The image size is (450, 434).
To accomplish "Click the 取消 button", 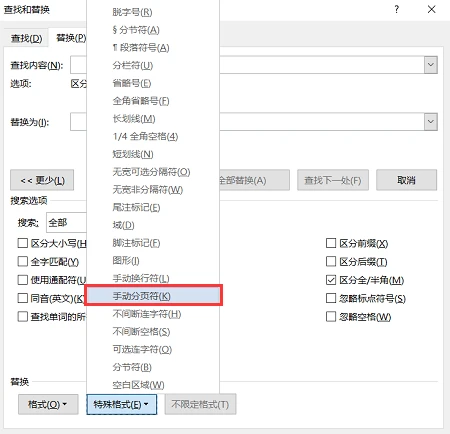I will coord(406,180).
